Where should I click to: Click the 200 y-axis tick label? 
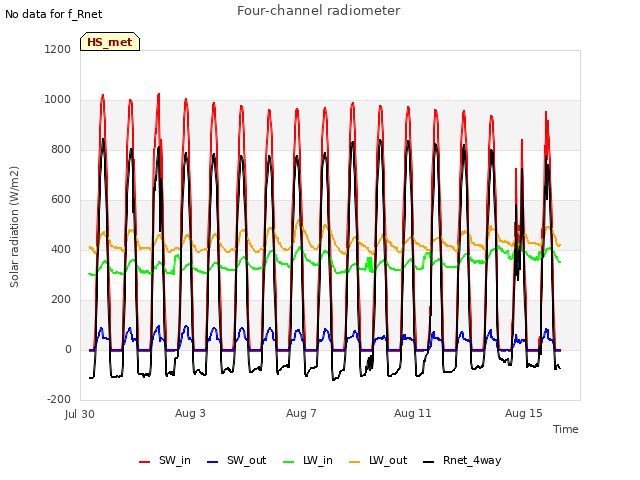tap(61, 300)
